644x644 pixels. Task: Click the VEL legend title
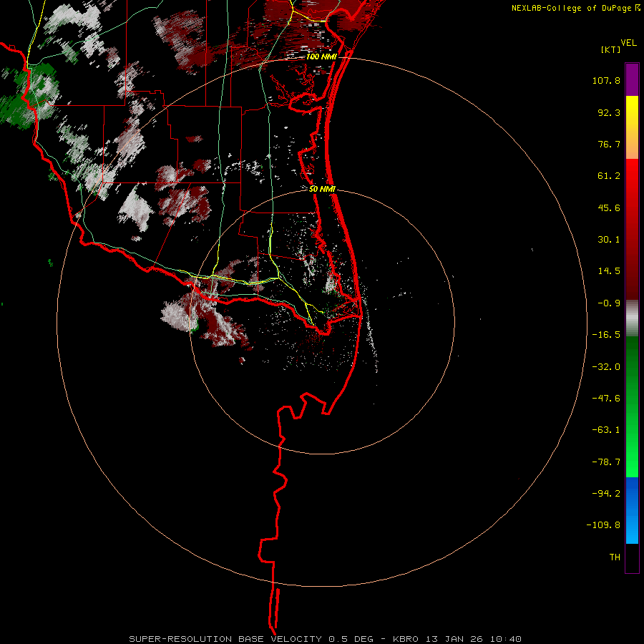point(628,42)
